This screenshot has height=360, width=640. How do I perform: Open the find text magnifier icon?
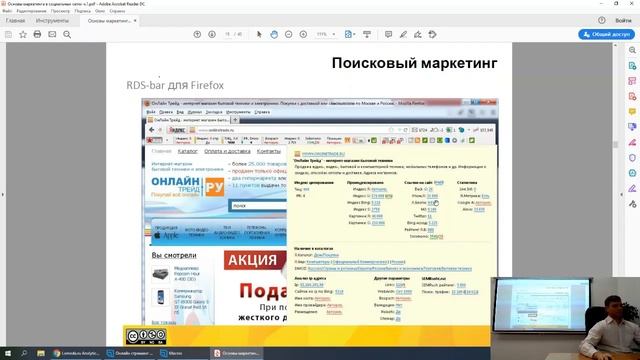pos(67,35)
